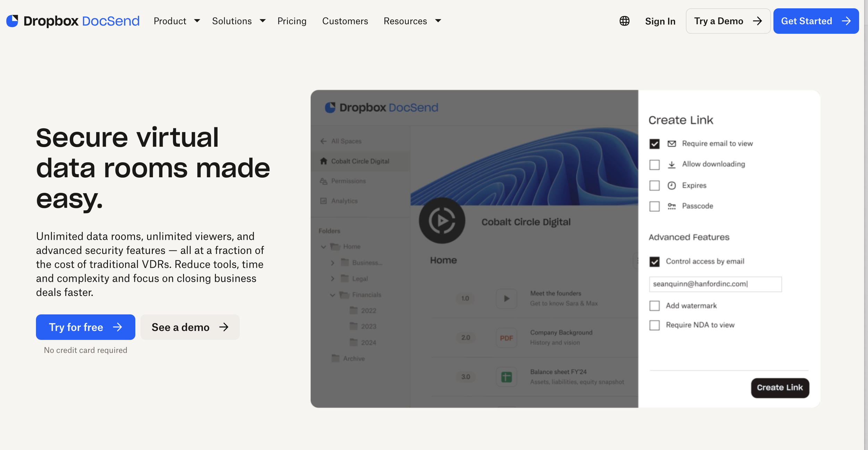Click the play icon on Meet the founders

coord(507,298)
